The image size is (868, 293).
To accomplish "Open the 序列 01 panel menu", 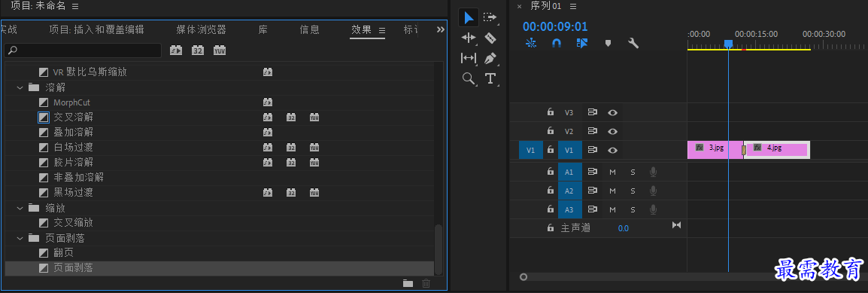I will click(573, 6).
